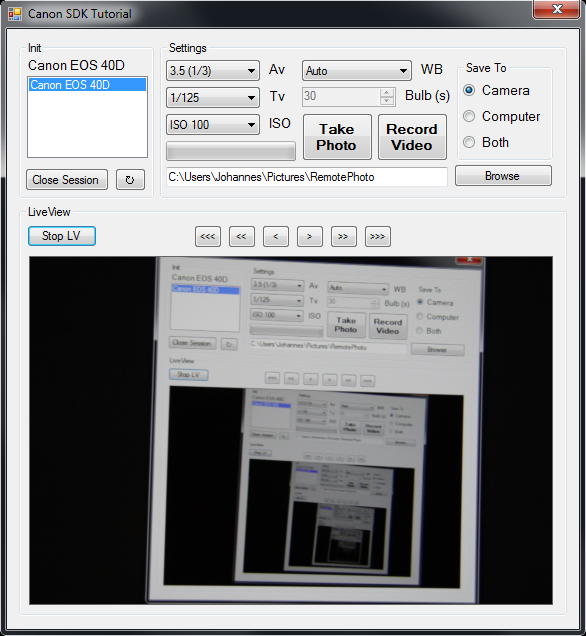Click the progress bar under ISO
Viewport: 586px width, 636px height.
(231, 151)
